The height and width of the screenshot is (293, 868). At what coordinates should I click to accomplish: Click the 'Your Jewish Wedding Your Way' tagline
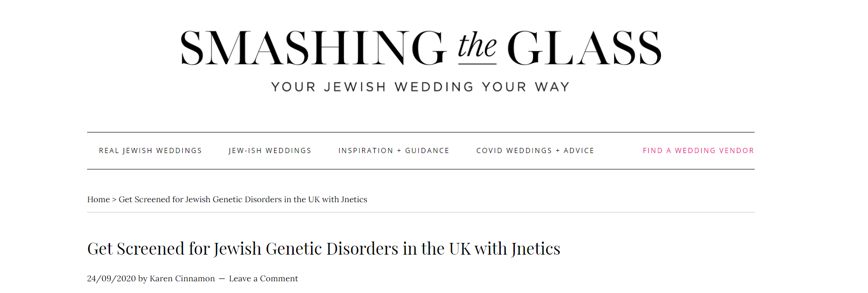point(420,87)
